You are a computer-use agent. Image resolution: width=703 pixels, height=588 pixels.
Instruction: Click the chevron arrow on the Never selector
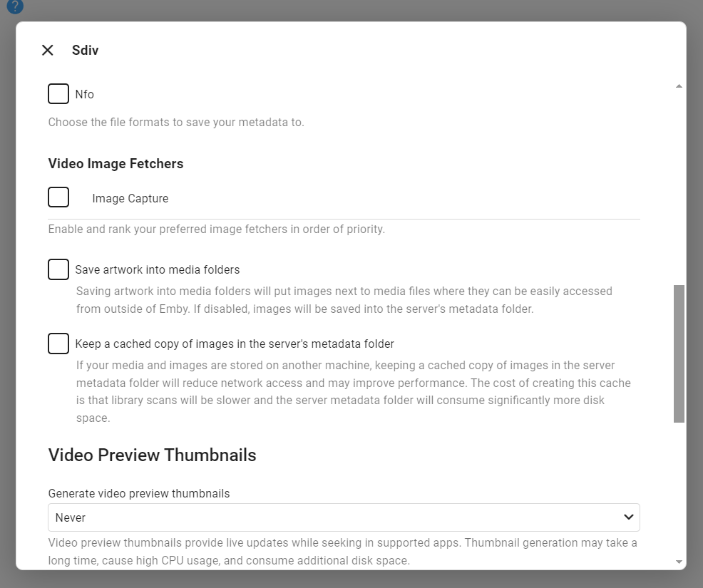[x=628, y=517]
